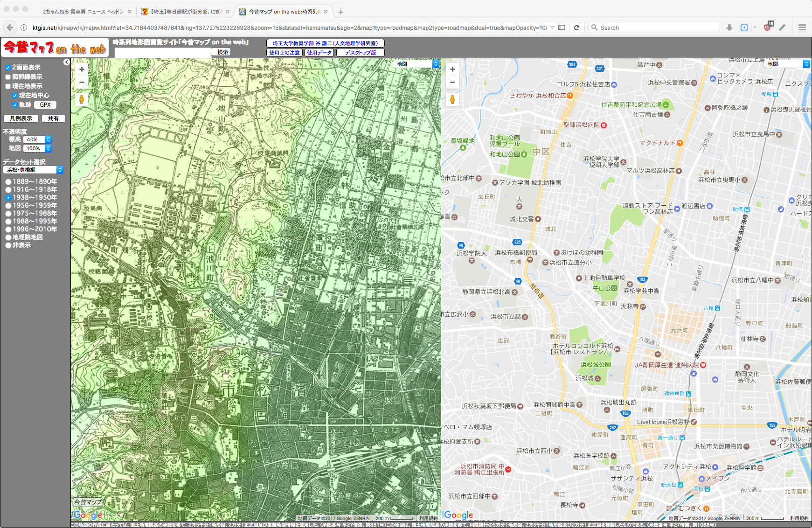Open the Firefox hamburger menu
This screenshot has height=528, width=812.
(x=802, y=28)
